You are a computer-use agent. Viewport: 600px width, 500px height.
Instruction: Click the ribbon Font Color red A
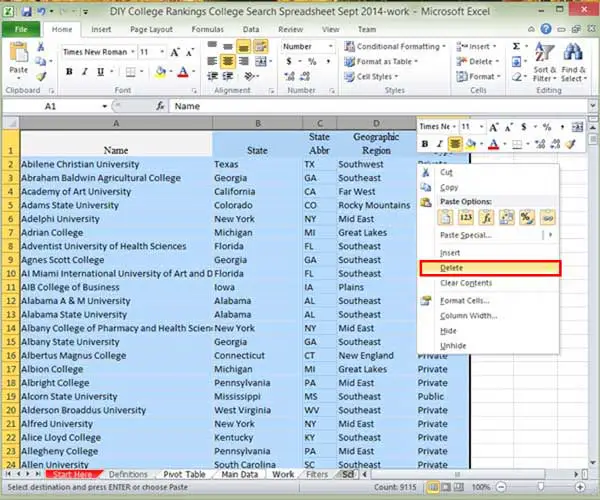pos(183,72)
